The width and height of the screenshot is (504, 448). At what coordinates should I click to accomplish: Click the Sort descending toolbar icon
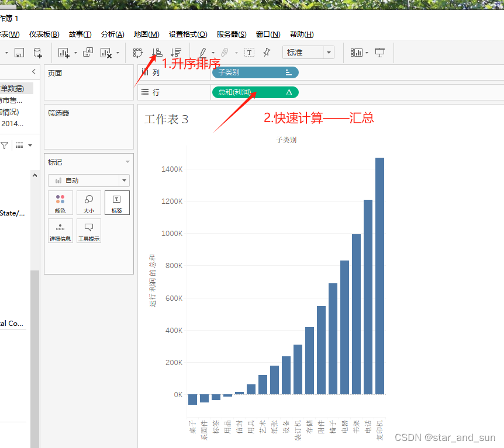tap(176, 53)
